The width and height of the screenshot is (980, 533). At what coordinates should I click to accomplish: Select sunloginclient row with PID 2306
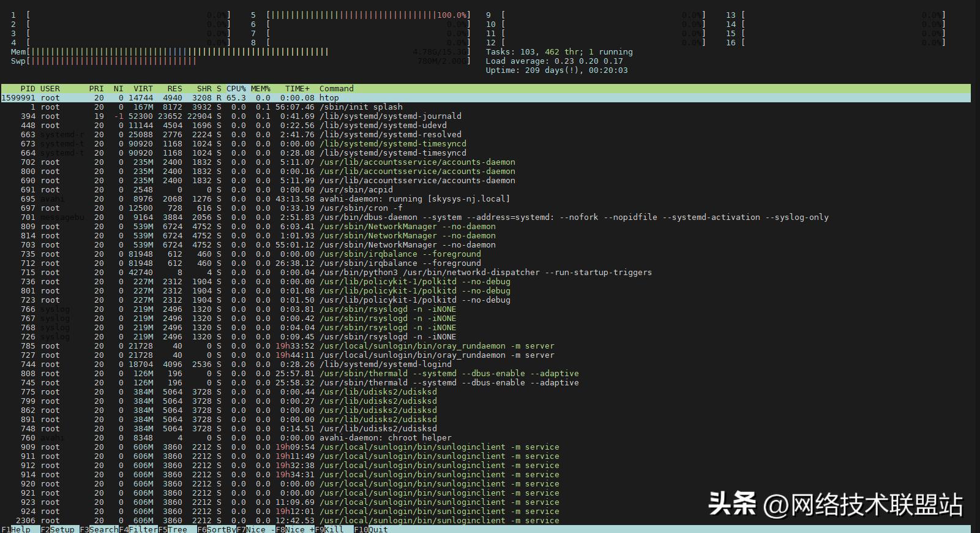click(486, 521)
